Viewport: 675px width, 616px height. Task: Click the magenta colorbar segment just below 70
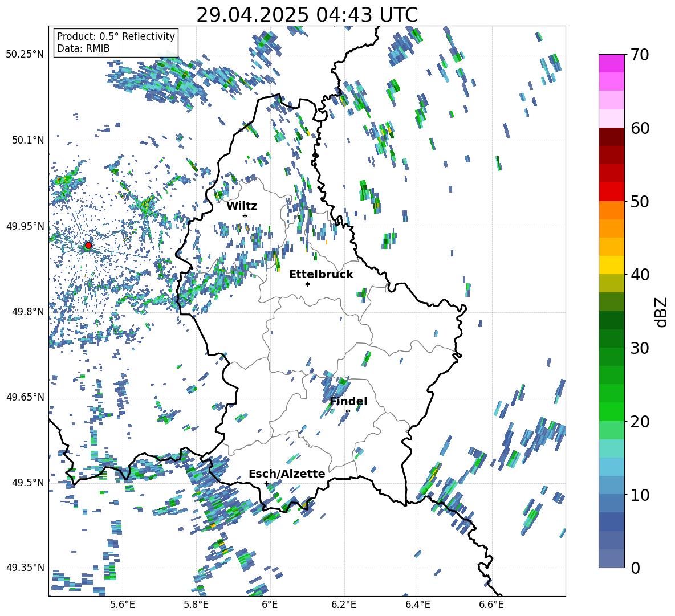(611, 64)
